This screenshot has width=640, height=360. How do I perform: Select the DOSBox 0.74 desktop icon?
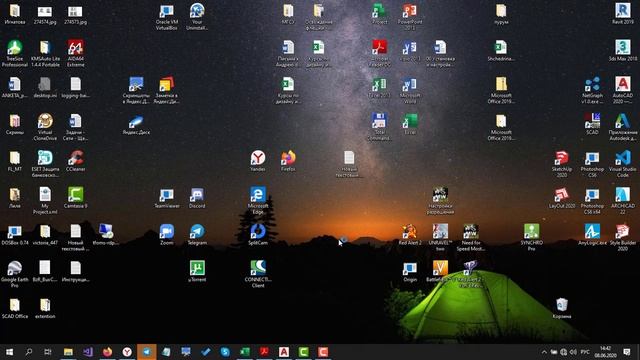point(15,235)
